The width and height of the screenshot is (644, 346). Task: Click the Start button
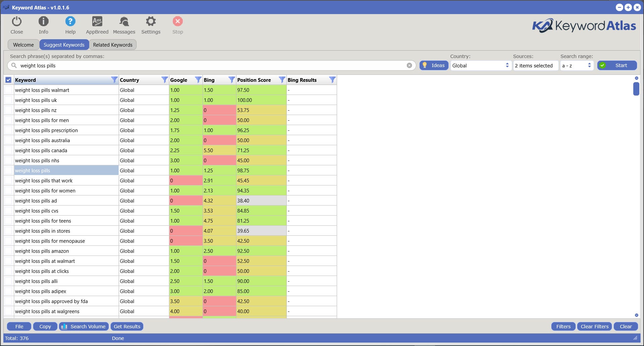click(617, 65)
